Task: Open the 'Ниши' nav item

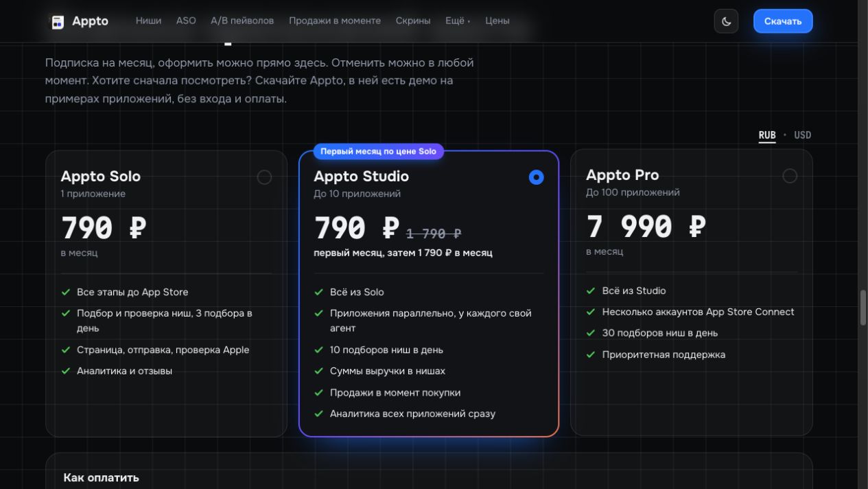Action: click(x=148, y=21)
